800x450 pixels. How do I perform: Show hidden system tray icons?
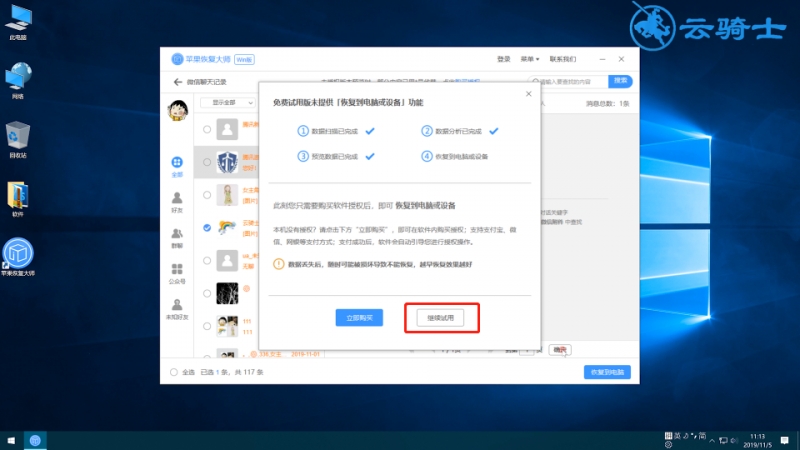coord(712,440)
